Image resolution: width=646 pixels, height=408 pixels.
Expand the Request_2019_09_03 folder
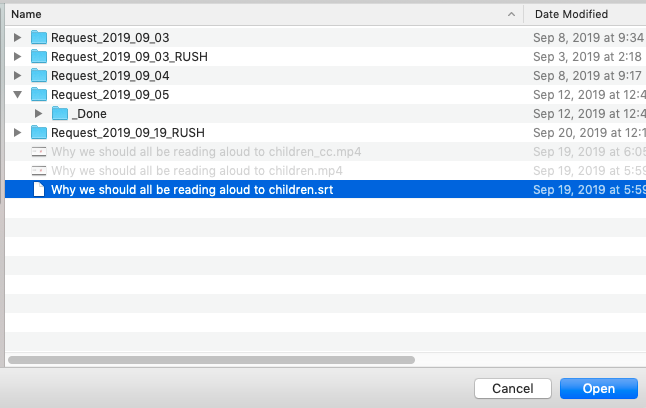coord(17,38)
